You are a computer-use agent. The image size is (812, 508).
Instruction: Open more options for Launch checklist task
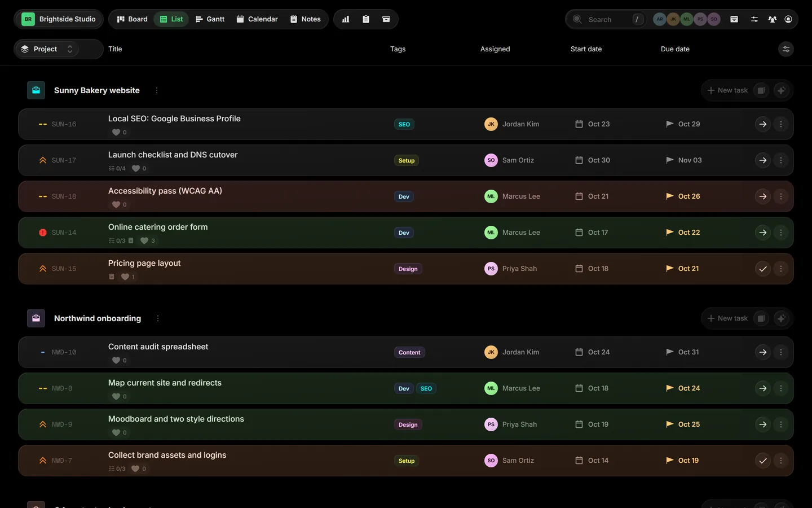tap(781, 160)
